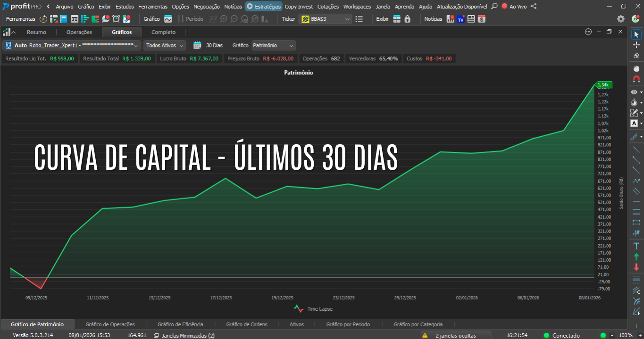Open the Times & Trades icon in Ferramentas toolbar
Screen dimensions: 644x339
[75, 19]
